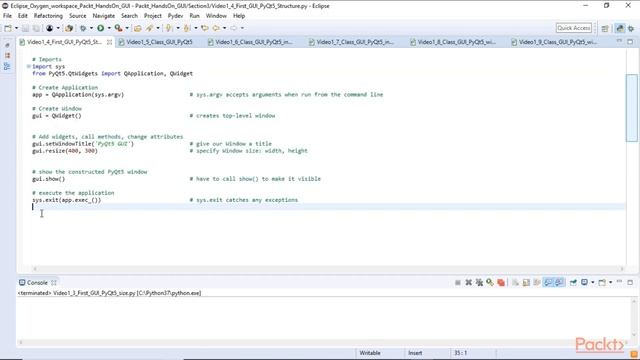
Task: Open the Search dropdown arrow
Action: click(x=158, y=28)
